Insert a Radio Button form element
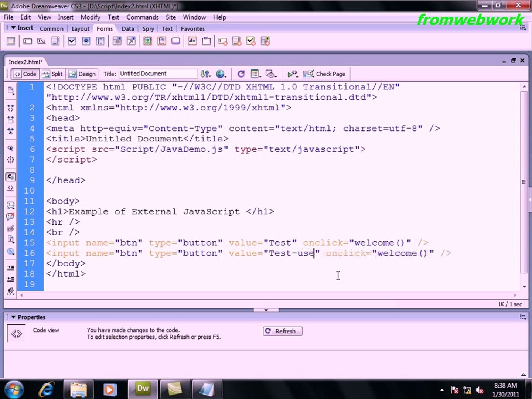The height and width of the screenshot is (399, 532). (86, 41)
